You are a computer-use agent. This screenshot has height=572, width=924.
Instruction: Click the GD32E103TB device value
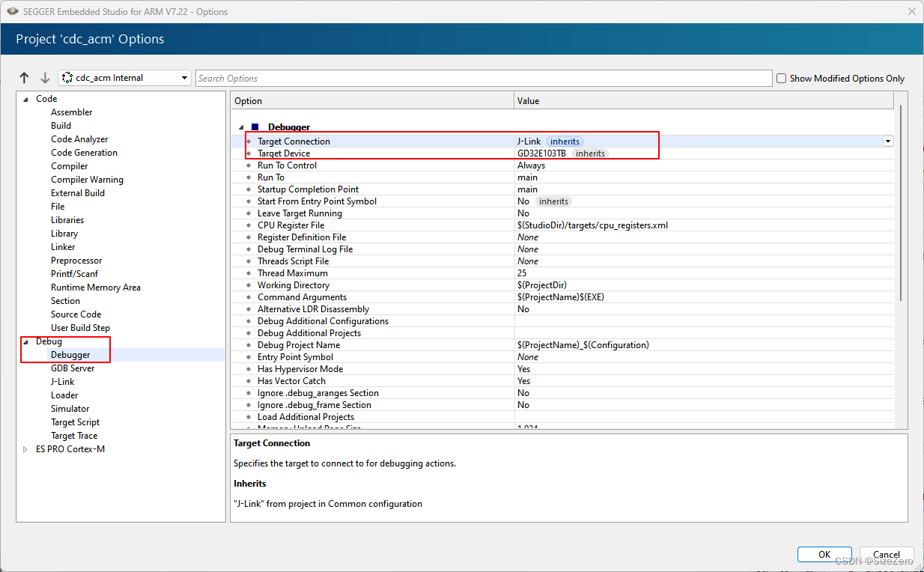(x=541, y=153)
